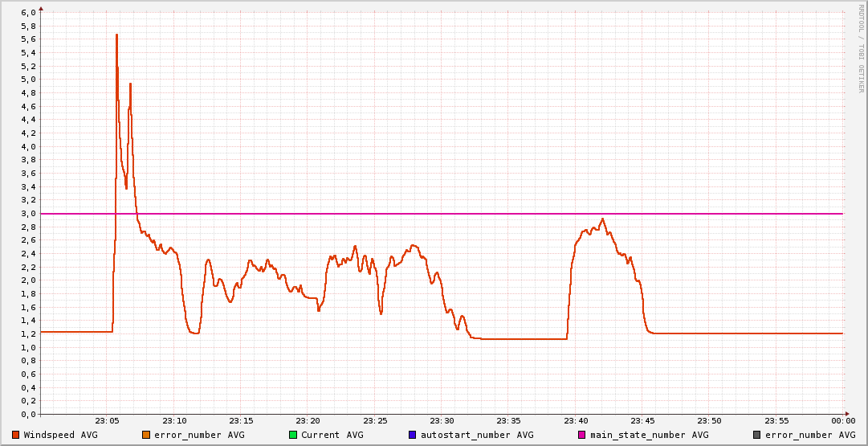Click the magenta horizontal line in plot
The width and height of the screenshot is (868, 446).
(x=482, y=214)
